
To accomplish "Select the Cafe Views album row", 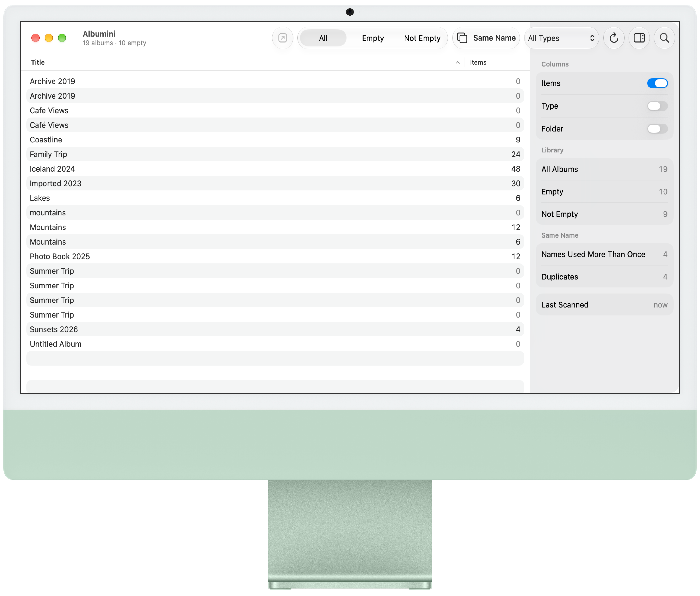I will click(x=275, y=111).
